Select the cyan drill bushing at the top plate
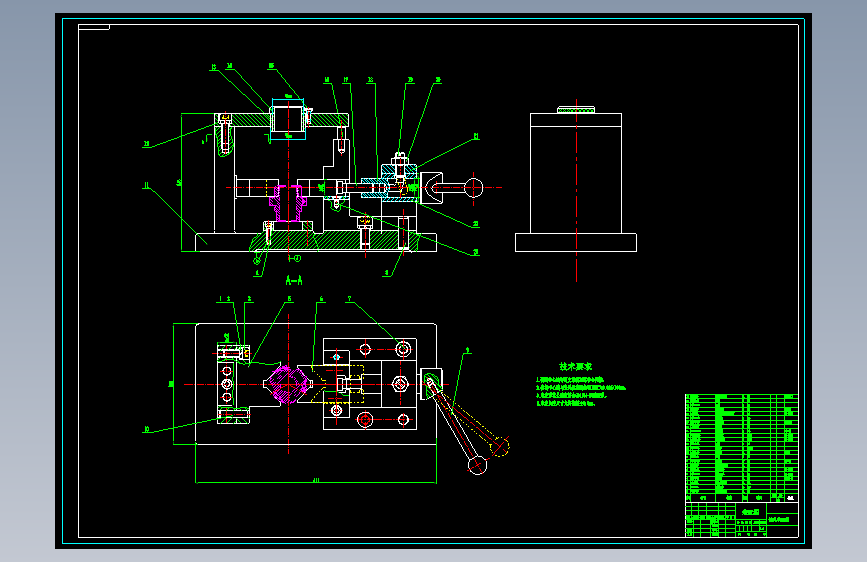This screenshot has height=562, width=867. 288,119
